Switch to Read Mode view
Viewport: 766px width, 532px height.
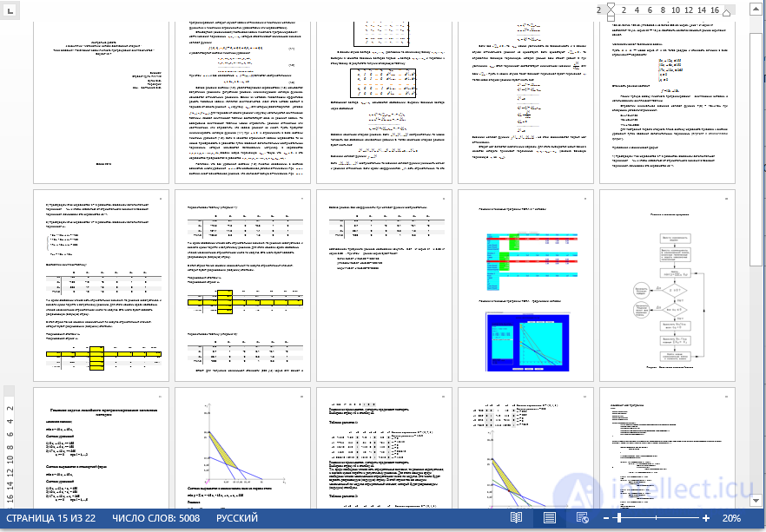516,518
